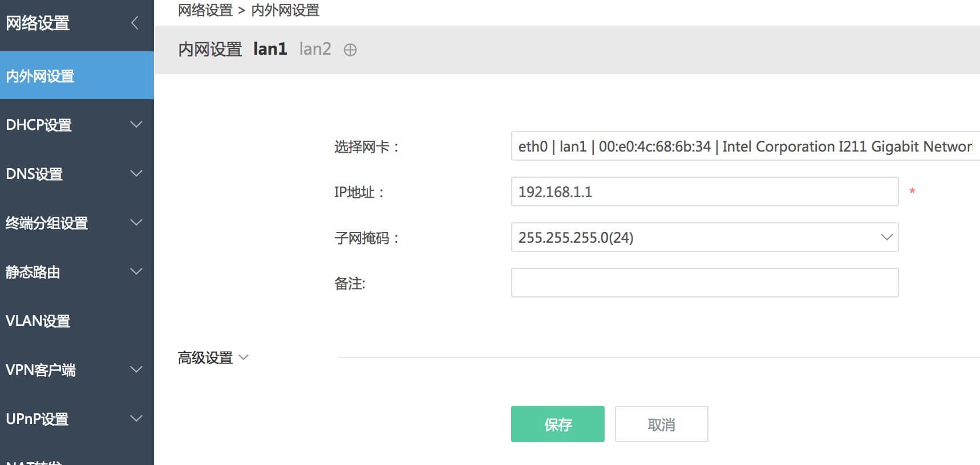The image size is (980, 465).
Task: Expand the DHCP设置 menu chevron
Action: (x=136, y=124)
